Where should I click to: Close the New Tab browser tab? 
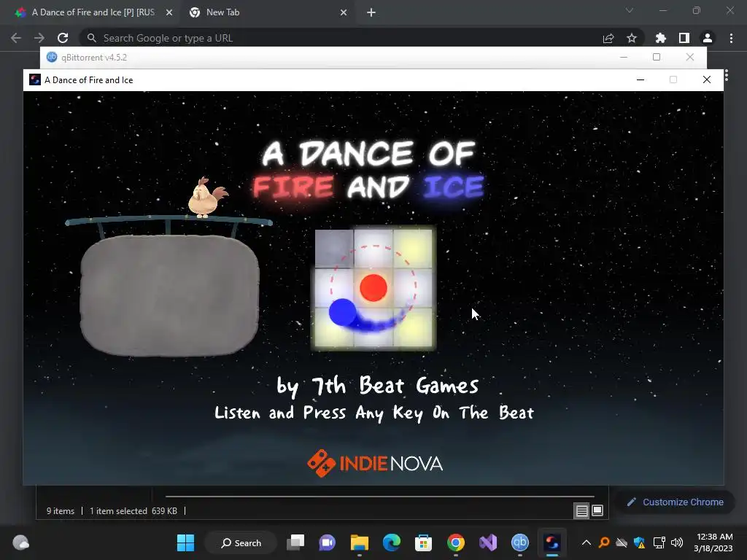344,13
